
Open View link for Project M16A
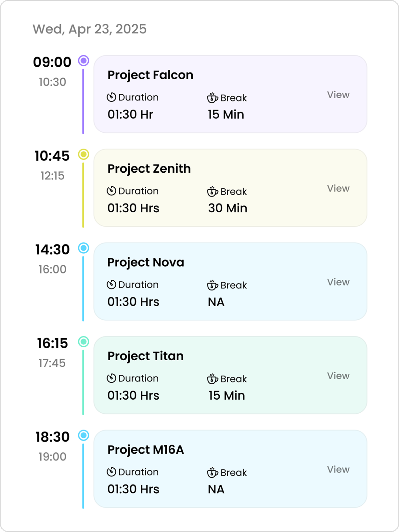(338, 469)
